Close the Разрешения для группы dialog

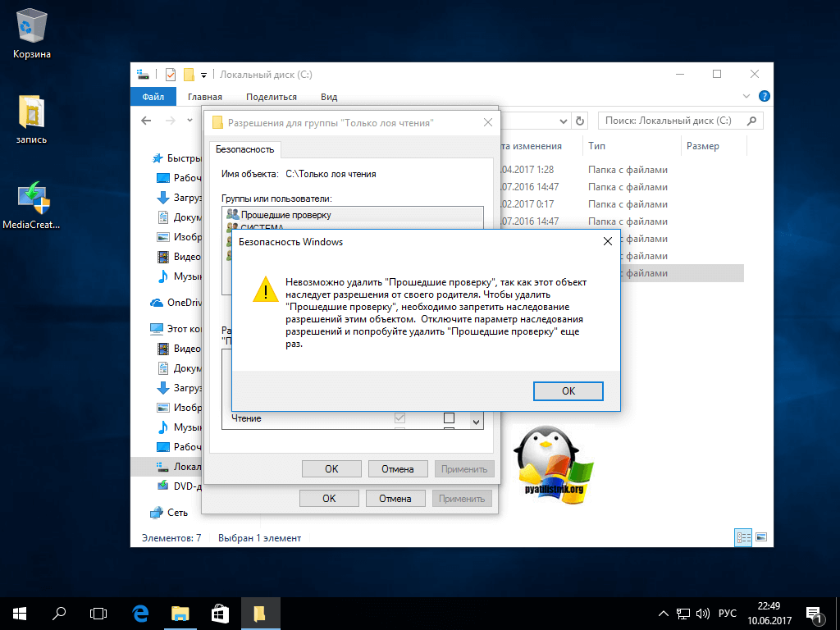coord(487,123)
